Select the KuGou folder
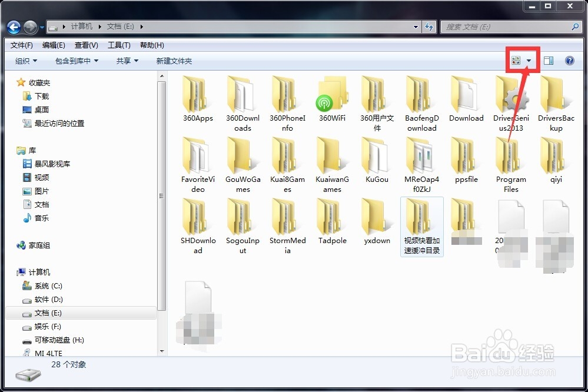 tap(377, 160)
